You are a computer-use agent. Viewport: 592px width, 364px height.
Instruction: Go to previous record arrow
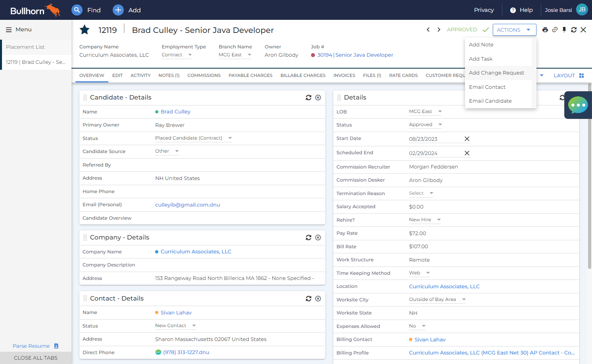(x=428, y=30)
